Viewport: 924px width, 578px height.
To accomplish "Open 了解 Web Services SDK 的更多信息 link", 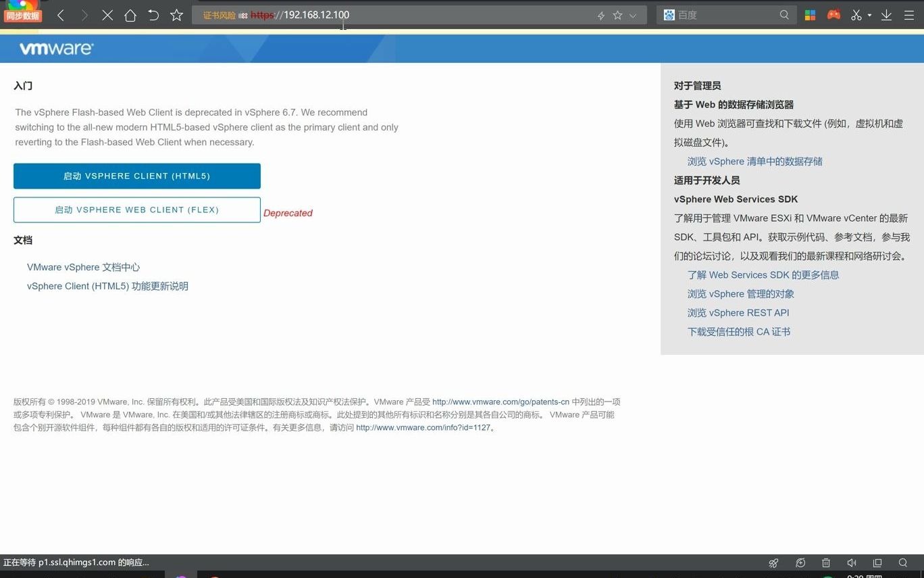I will pyautogui.click(x=763, y=275).
